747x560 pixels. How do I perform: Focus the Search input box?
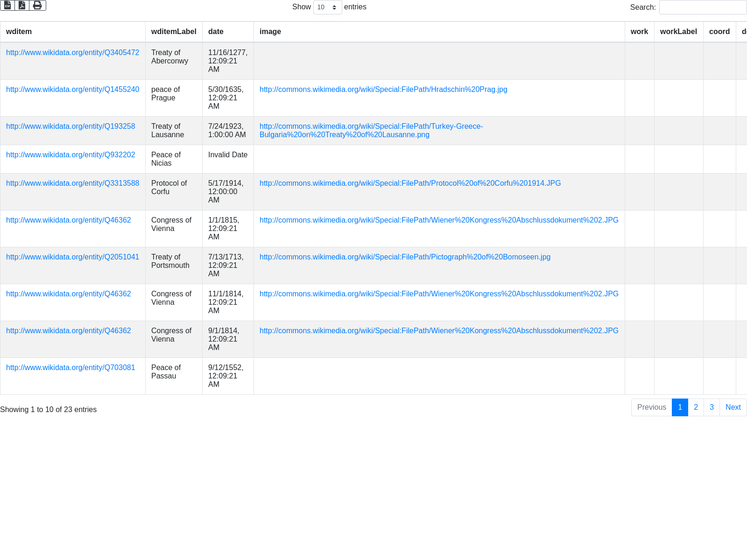click(x=702, y=7)
